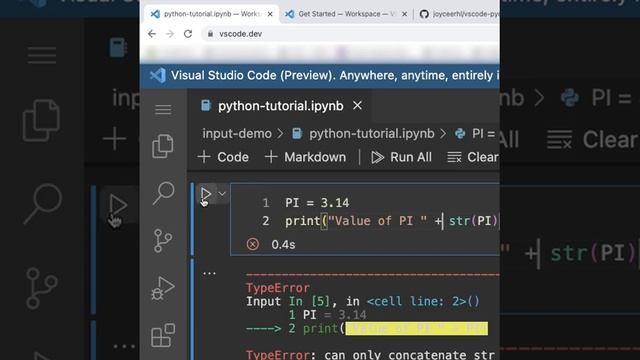Click the TypeError heading in output

tap(278, 288)
